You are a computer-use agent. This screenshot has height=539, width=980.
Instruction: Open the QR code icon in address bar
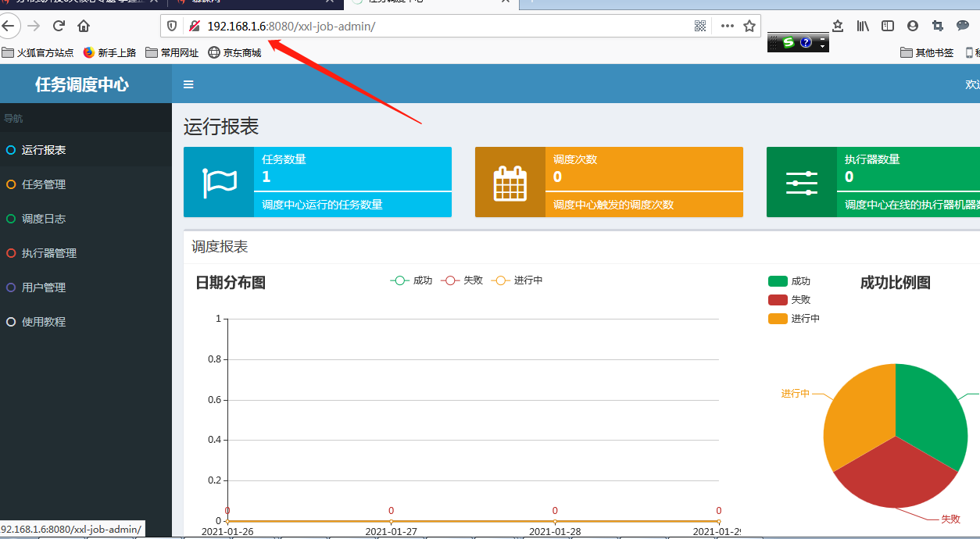pos(700,26)
